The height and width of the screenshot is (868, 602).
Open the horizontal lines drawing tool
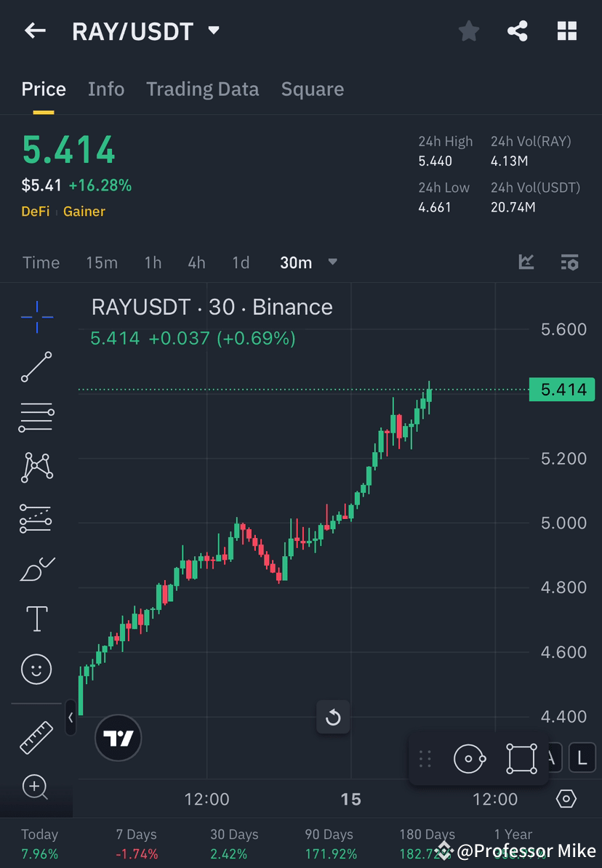tap(36, 417)
